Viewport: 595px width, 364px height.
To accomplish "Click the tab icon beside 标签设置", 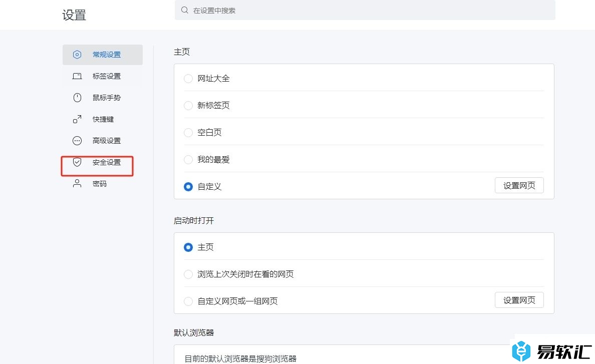I will (77, 76).
